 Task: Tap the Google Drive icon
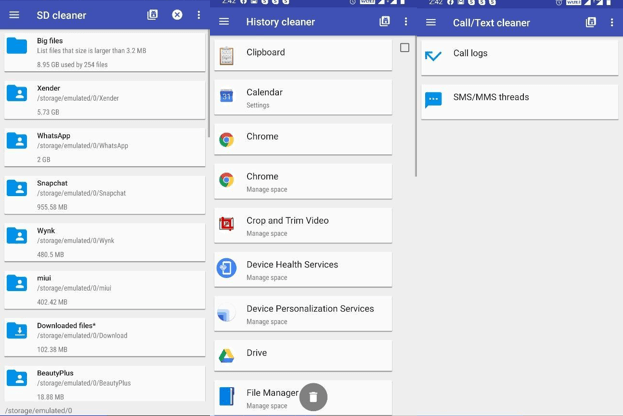tap(226, 356)
